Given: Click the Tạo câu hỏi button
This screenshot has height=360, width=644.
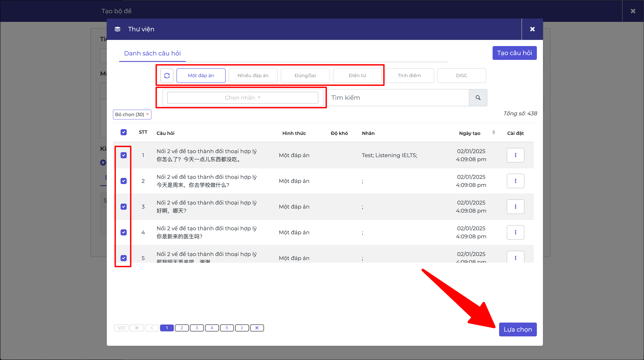Looking at the screenshot, I should (514, 53).
